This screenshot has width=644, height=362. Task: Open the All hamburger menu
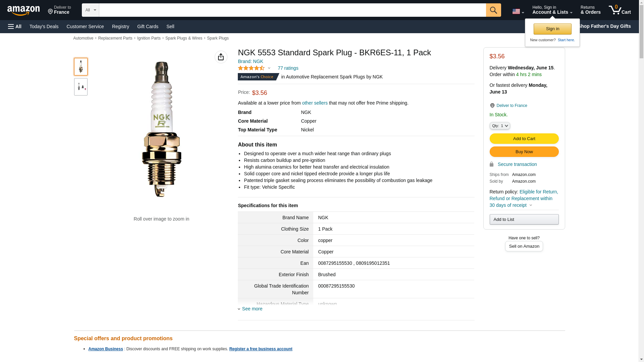click(15, 26)
